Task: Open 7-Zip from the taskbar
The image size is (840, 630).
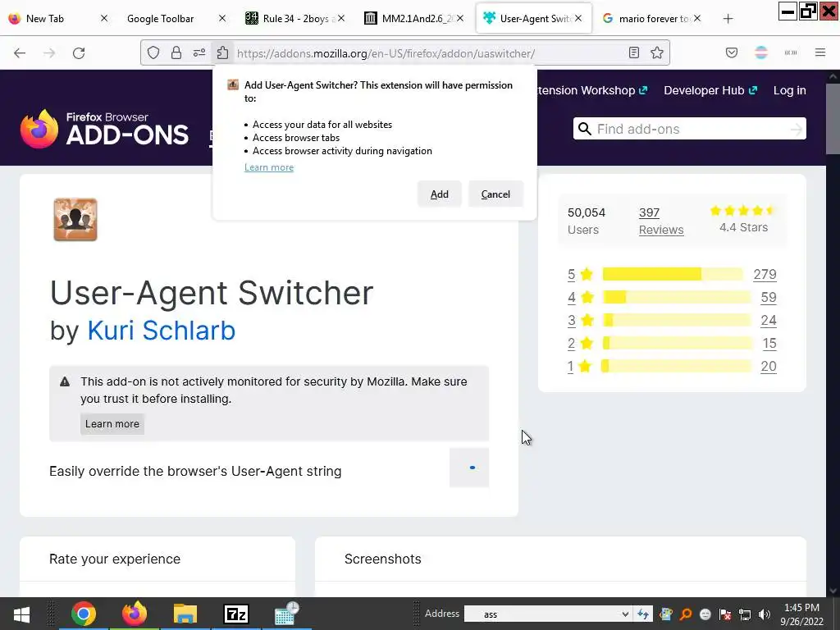Action: click(x=236, y=614)
